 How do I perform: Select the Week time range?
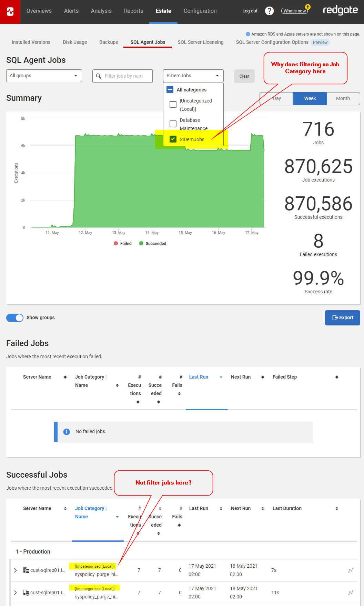coord(310,99)
